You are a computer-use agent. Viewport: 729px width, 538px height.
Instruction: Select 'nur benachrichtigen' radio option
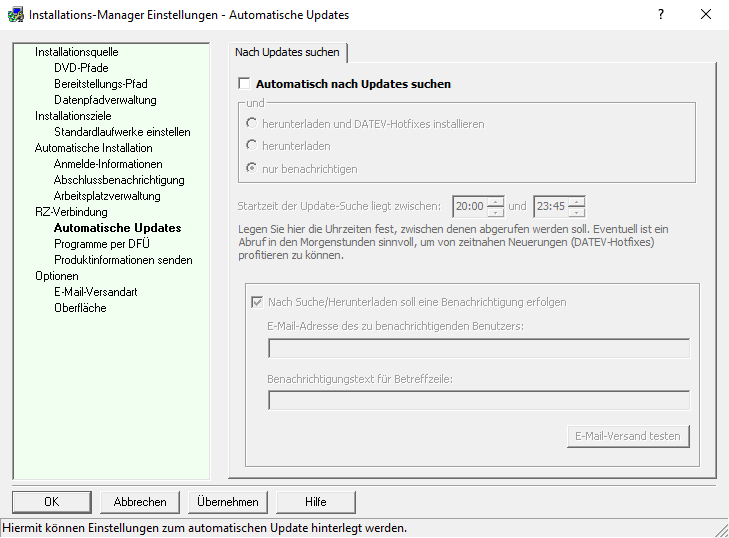click(x=252, y=168)
